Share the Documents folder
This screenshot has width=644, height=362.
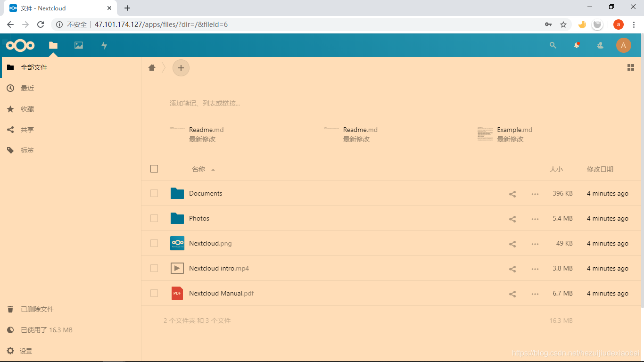(512, 194)
